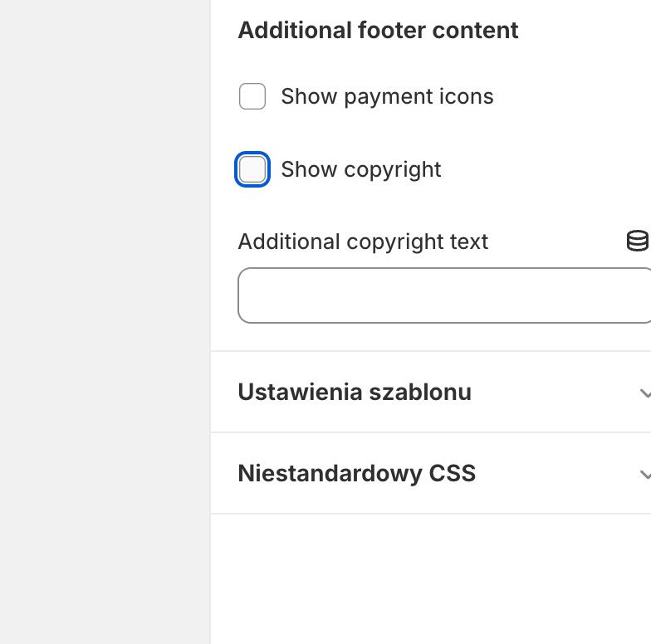This screenshot has width=651, height=644.
Task: Expand Ustawienia szablonu using its chevron
Action: [646, 393]
